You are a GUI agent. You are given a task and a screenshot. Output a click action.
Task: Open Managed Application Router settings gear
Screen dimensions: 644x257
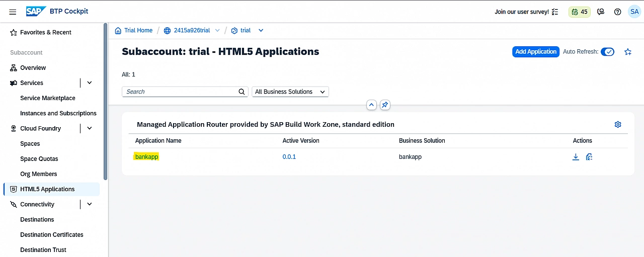[618, 124]
